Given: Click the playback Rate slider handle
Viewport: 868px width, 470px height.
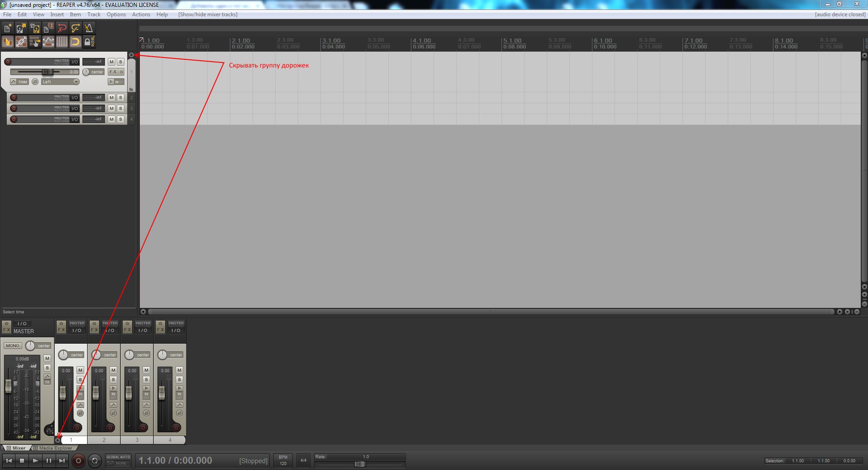Looking at the screenshot, I should point(360,464).
